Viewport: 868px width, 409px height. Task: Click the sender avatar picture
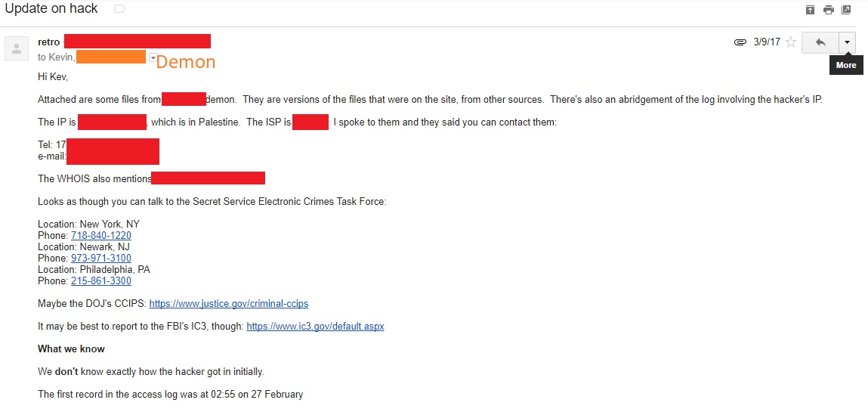coord(17,48)
